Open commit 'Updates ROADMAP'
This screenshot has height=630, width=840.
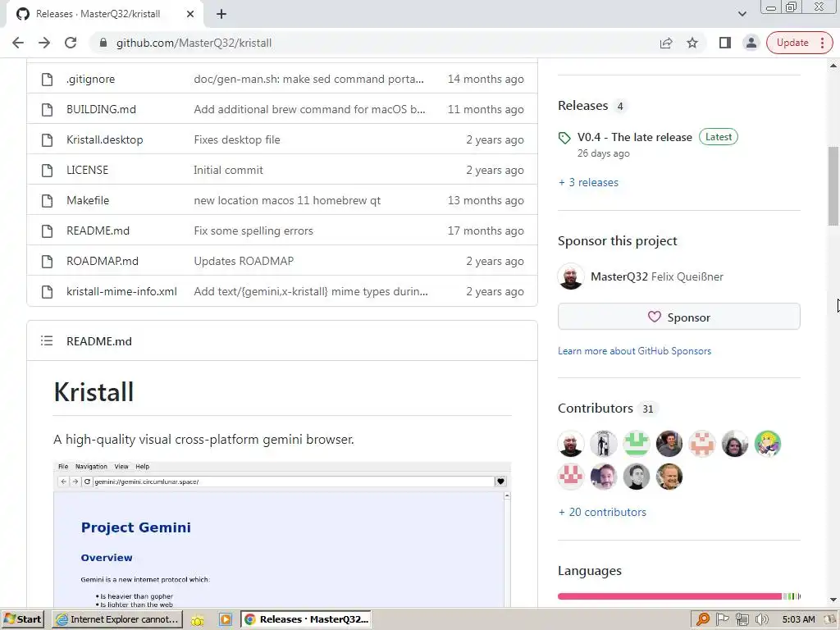click(244, 262)
